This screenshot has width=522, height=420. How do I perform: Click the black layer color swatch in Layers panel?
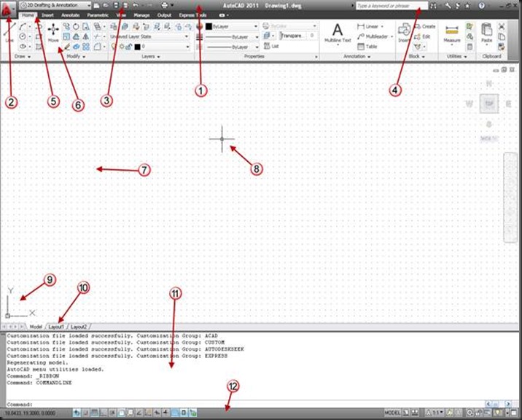click(x=137, y=47)
